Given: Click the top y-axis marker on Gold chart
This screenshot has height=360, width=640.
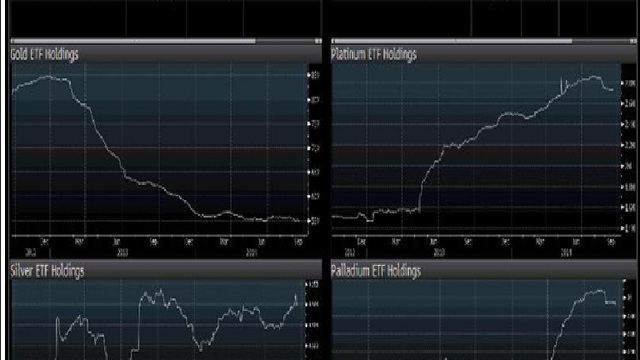Looking at the screenshot, I should pyautogui.click(x=314, y=75).
